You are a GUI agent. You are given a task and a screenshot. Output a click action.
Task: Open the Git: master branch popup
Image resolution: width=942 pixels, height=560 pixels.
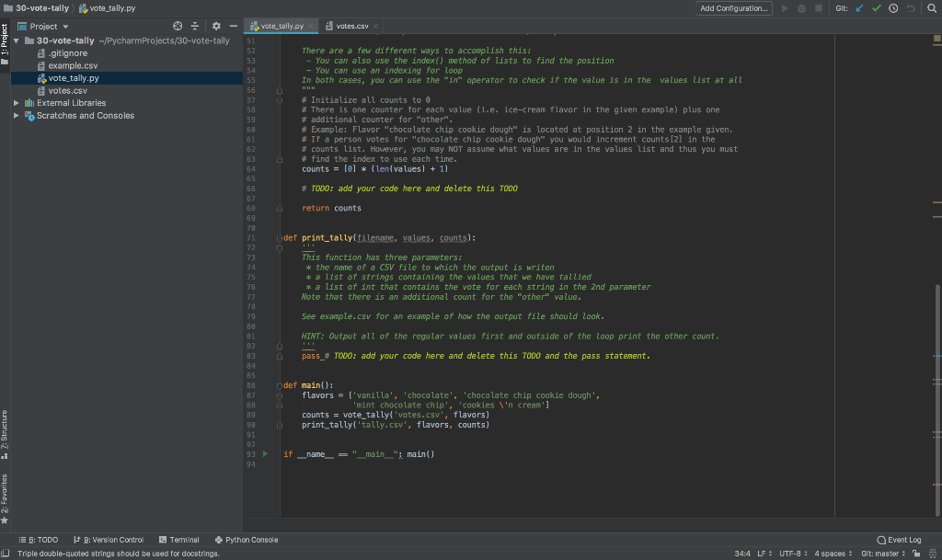(x=880, y=554)
